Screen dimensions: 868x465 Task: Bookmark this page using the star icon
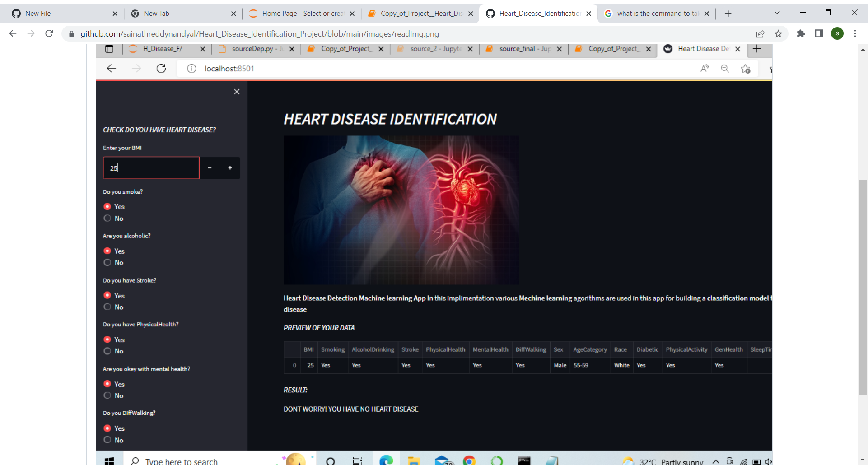[x=779, y=33]
